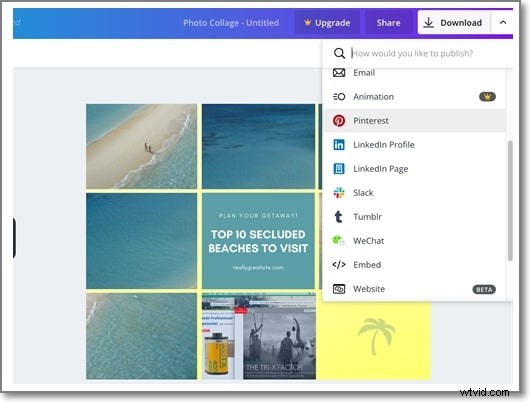530x402 pixels.
Task: Click the crown badge beside Animation
Action: 487,97
